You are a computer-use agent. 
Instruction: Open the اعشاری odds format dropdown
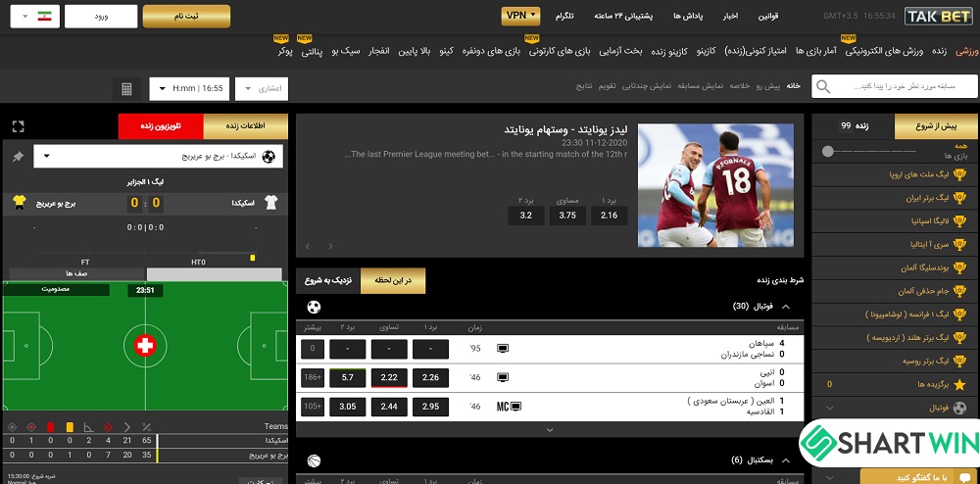pos(262,89)
